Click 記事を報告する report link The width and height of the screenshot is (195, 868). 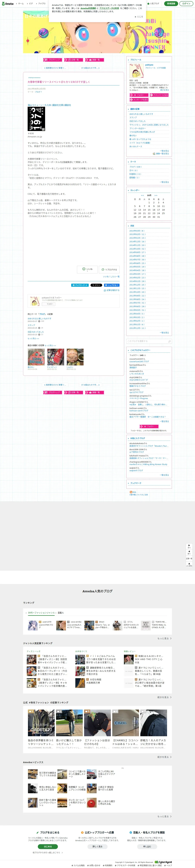point(112,290)
